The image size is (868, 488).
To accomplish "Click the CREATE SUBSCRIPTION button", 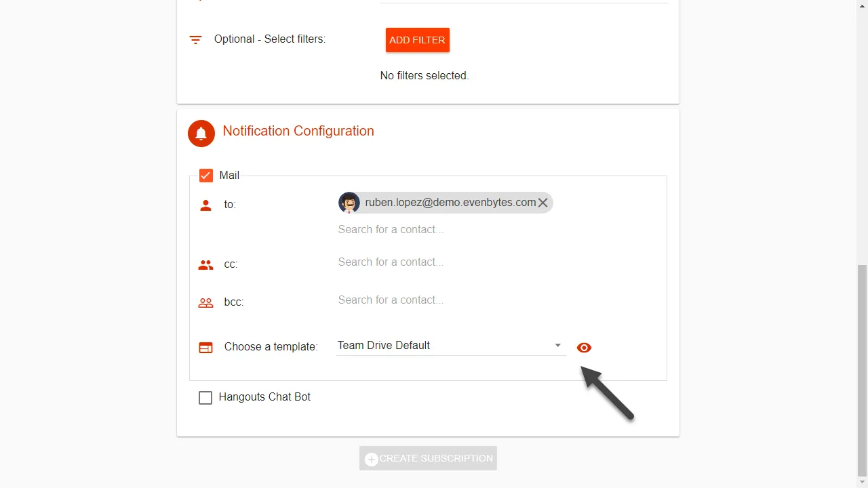I will [x=428, y=458].
